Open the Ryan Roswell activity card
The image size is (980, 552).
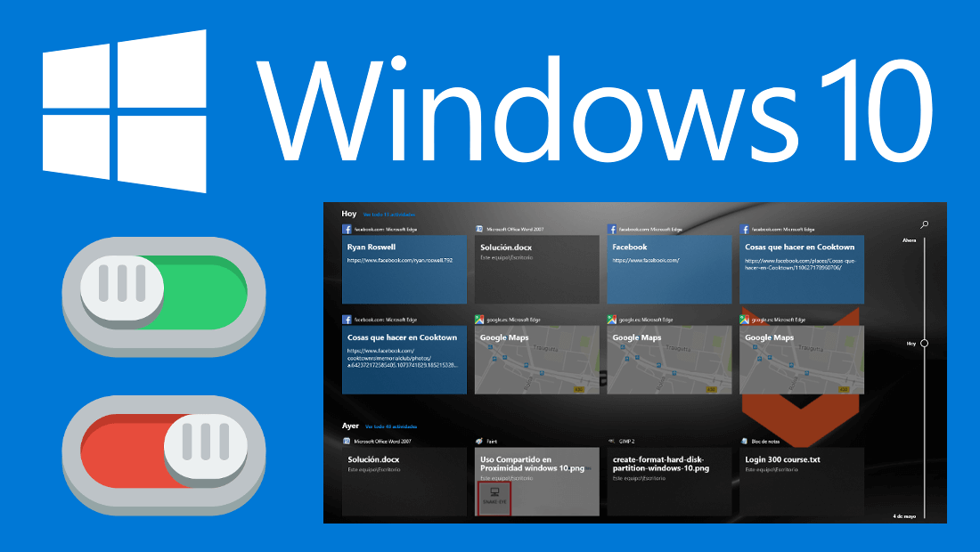[404, 269]
